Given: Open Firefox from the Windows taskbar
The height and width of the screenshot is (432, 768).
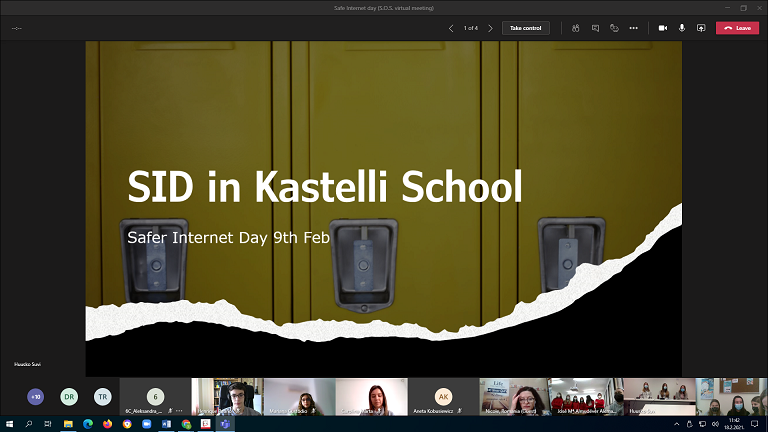Looking at the screenshot, I should [x=107, y=424].
